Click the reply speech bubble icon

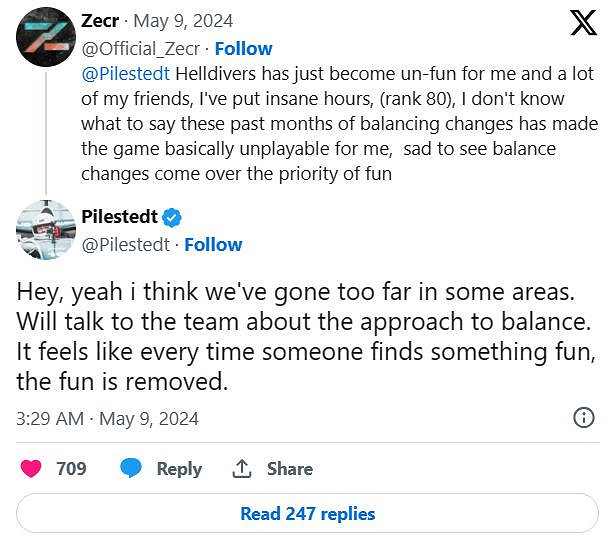tap(131, 468)
